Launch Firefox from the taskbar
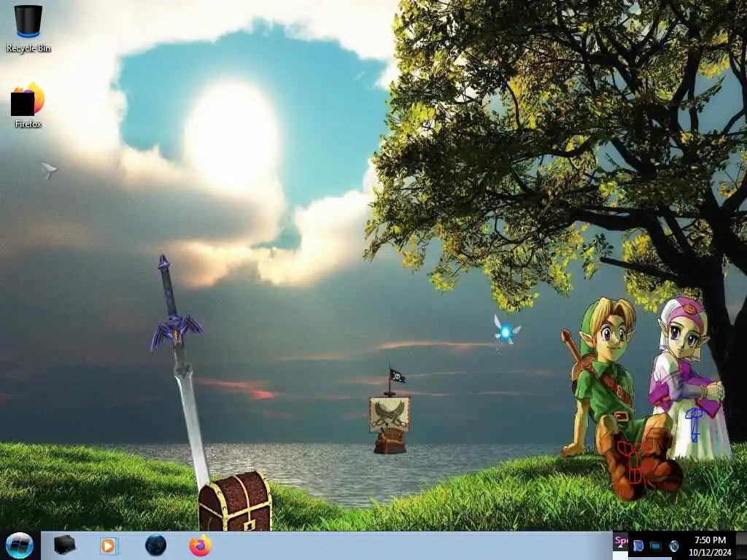Viewport: 747px width, 560px height. tap(201, 545)
